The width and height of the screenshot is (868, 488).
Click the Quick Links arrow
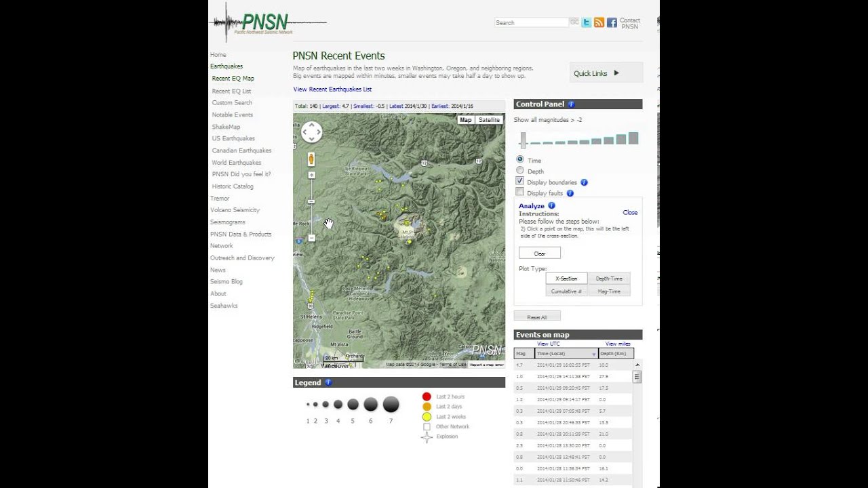(x=616, y=73)
